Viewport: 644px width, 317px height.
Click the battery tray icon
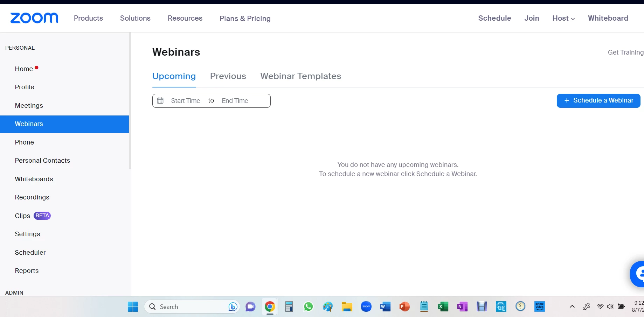pos(621,307)
